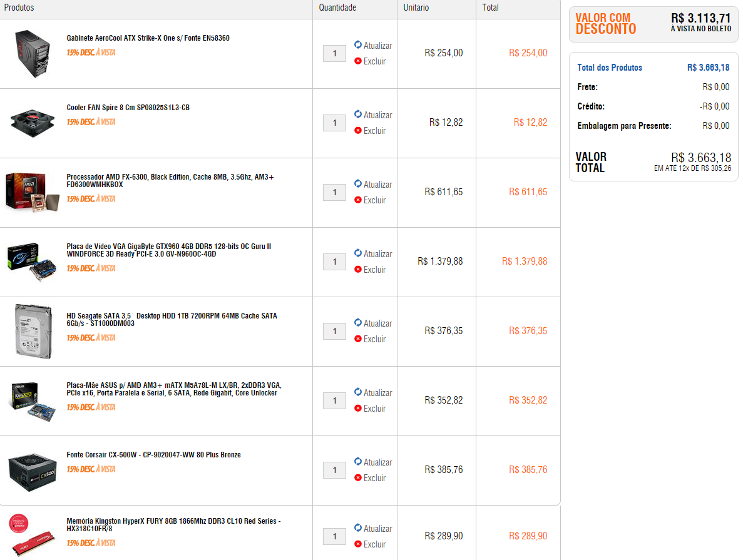Edit quantity field for Memoria Kingston HyperX
The height and width of the screenshot is (560, 743).
(334, 536)
